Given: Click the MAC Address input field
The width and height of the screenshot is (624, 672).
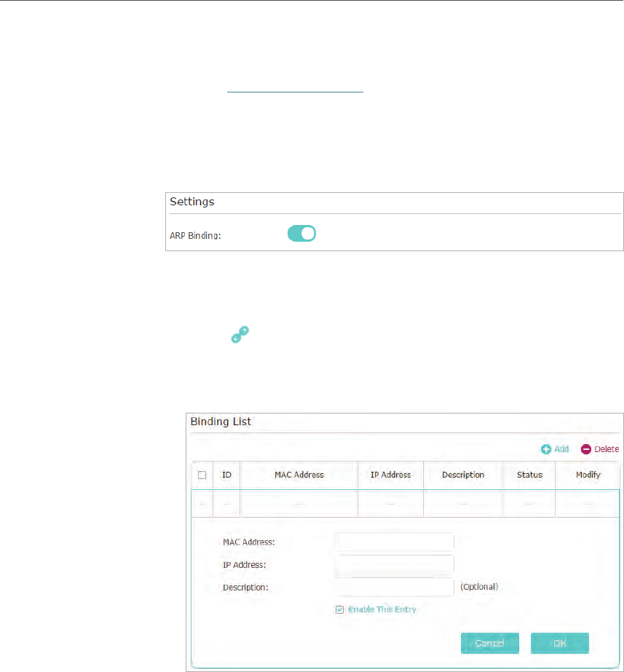Looking at the screenshot, I should pyautogui.click(x=395, y=542).
